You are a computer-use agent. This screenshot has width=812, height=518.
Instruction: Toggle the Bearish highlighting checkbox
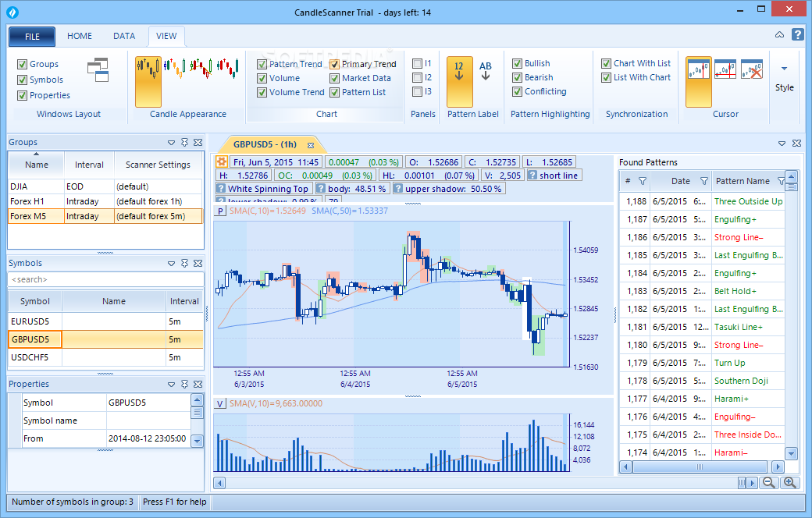tap(517, 78)
